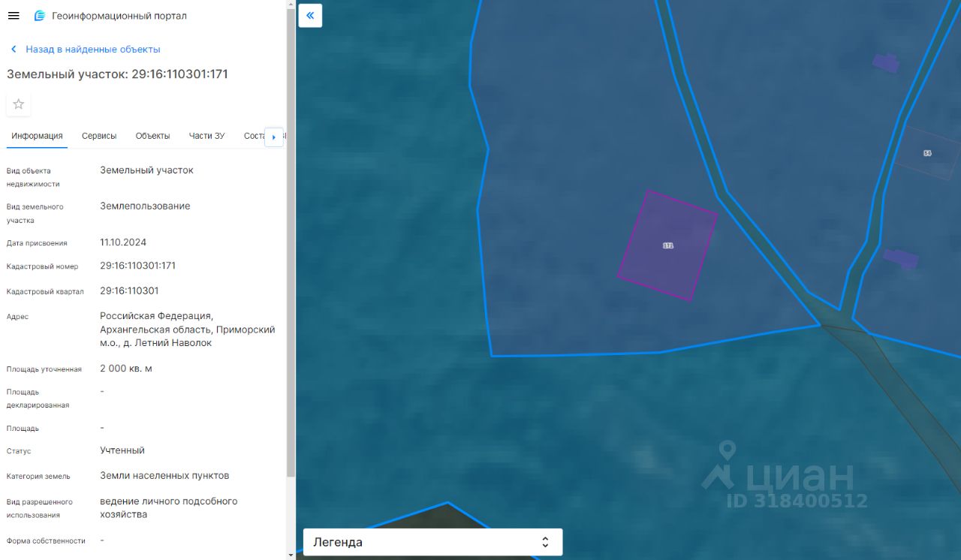
Task: Click the label 'Площадь уточненная'
Action: pos(44,369)
